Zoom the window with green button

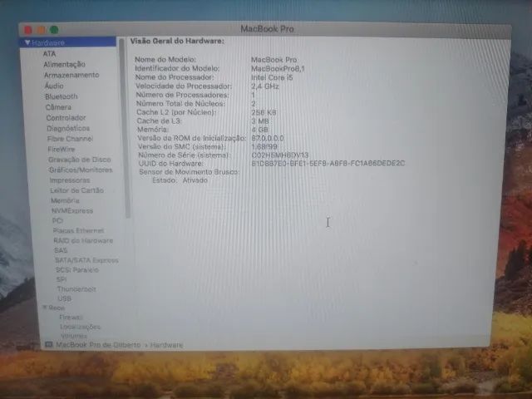[x=54, y=30]
